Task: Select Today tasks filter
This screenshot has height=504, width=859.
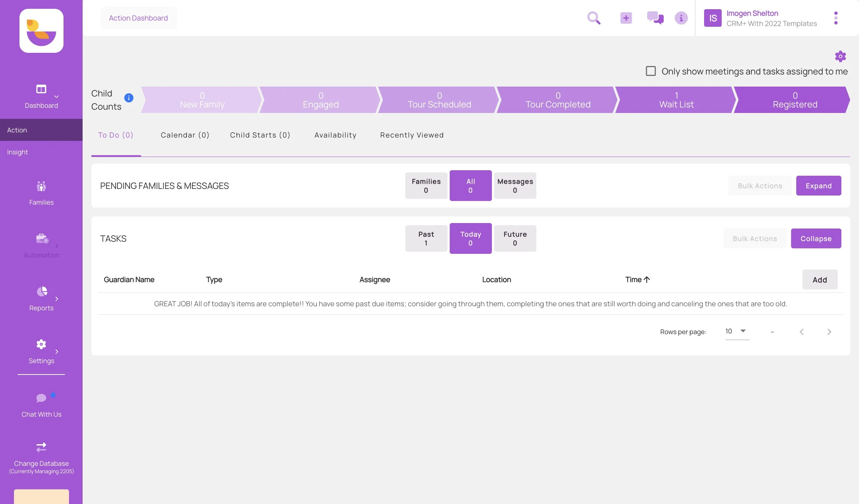Action: 471,238
